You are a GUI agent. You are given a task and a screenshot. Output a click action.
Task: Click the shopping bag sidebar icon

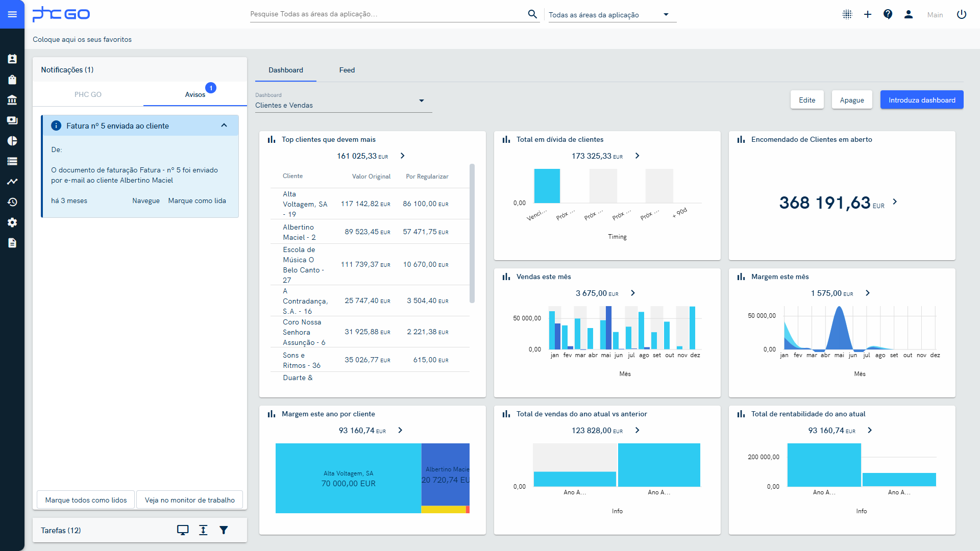point(12,80)
